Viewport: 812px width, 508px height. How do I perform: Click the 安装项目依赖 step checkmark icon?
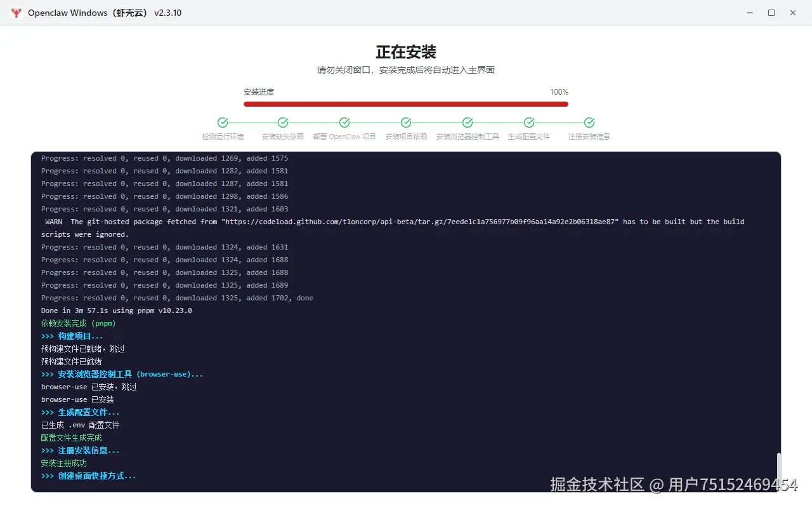[x=406, y=123]
